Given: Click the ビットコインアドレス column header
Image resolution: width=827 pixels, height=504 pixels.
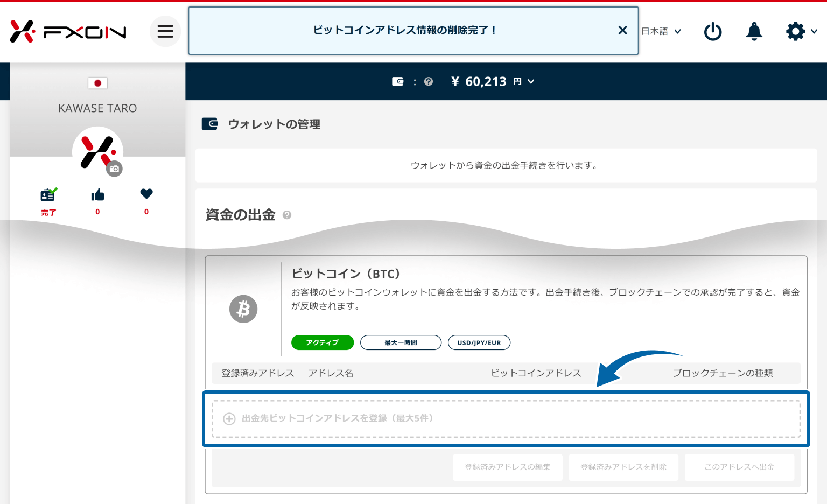Looking at the screenshot, I should (x=536, y=373).
